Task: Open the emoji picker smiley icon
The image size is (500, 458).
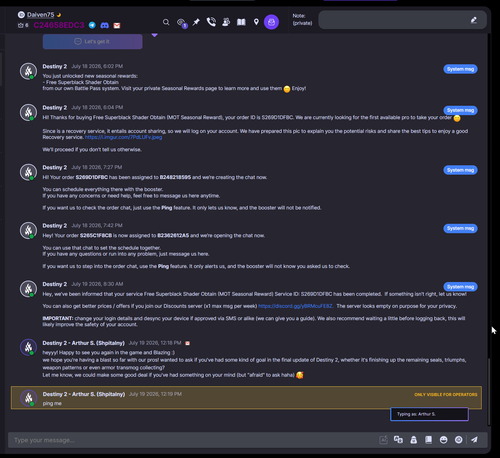Action: click(x=443, y=440)
